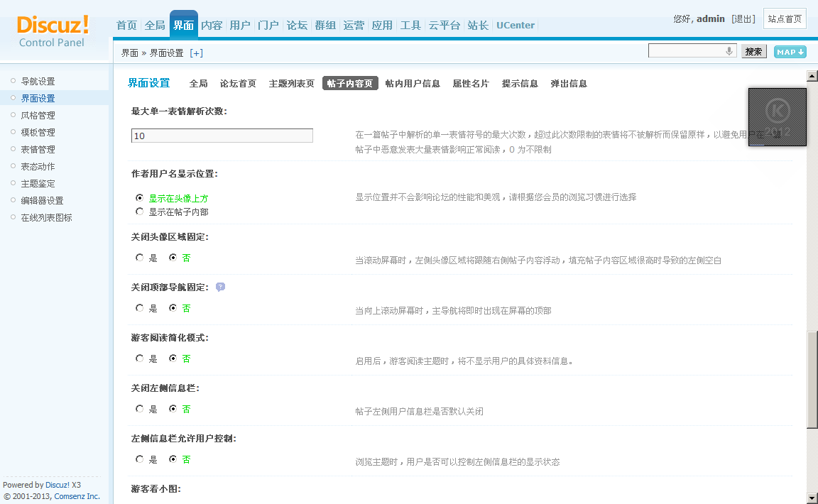Viewport: 818px width, 504px height.
Task: Choose 是 for 游客阅读简化模式
Action: [x=140, y=358]
